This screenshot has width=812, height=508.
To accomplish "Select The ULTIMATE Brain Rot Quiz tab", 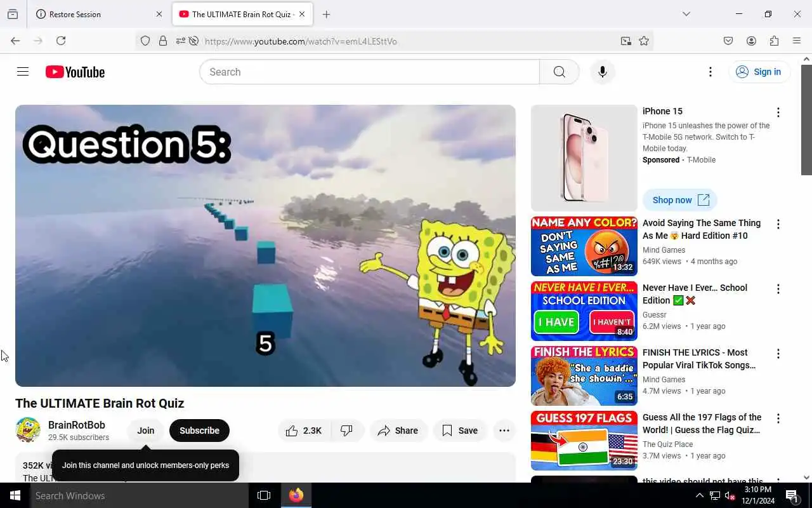I will tap(243, 14).
